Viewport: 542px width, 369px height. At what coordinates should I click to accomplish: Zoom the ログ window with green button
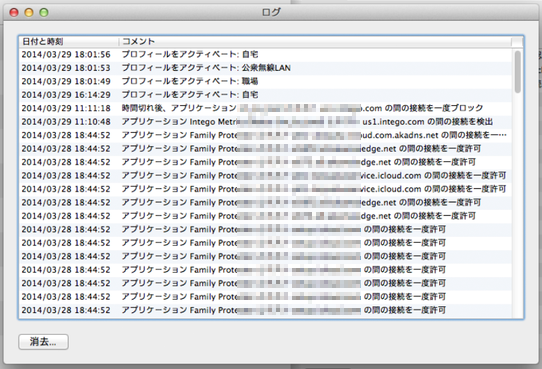point(44,12)
